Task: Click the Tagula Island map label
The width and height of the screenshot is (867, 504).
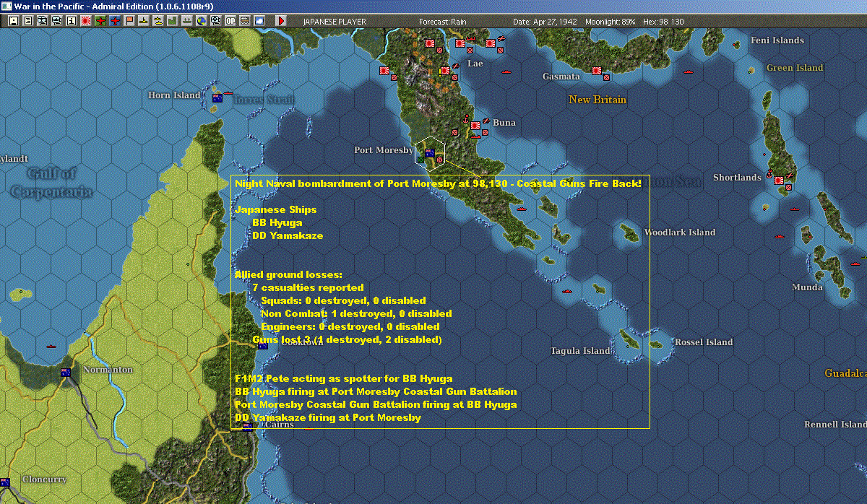Action: point(580,351)
